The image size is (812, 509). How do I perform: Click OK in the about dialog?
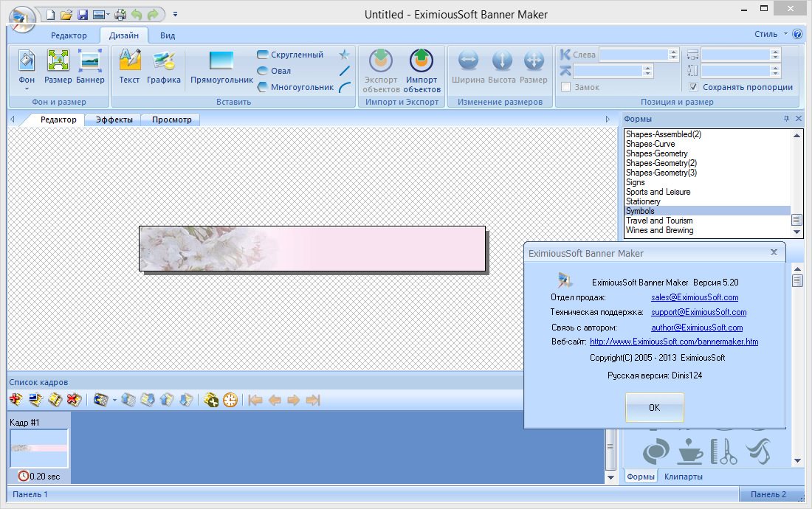coord(655,408)
